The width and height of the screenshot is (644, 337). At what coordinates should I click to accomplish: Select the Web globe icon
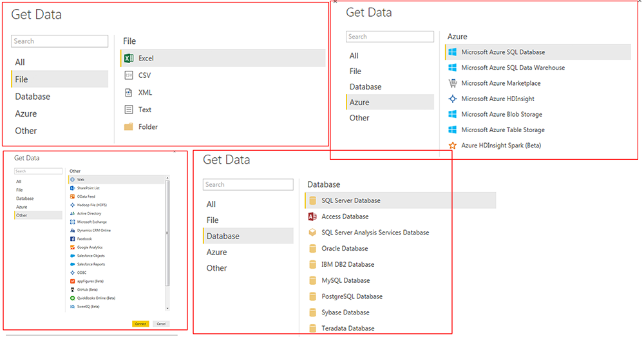pos(72,180)
